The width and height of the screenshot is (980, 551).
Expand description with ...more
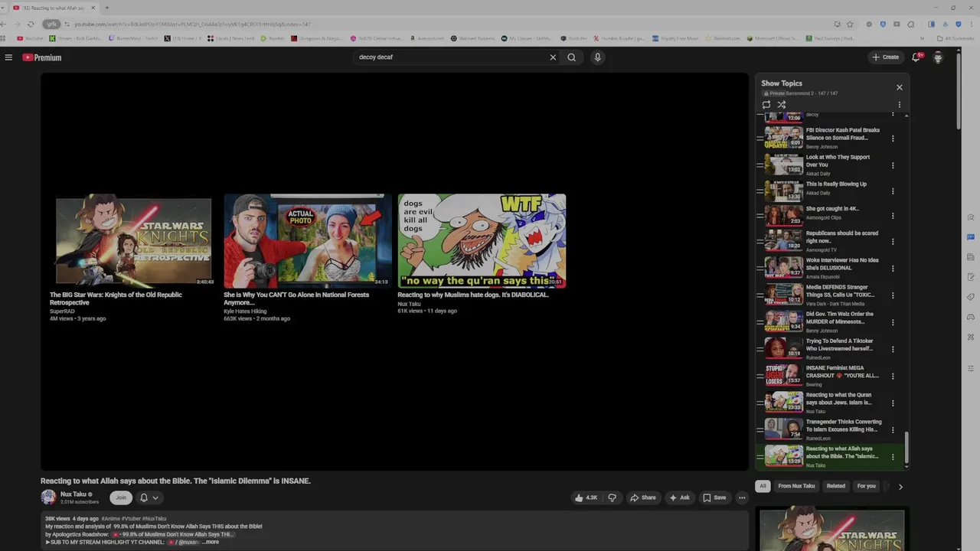[x=211, y=542]
